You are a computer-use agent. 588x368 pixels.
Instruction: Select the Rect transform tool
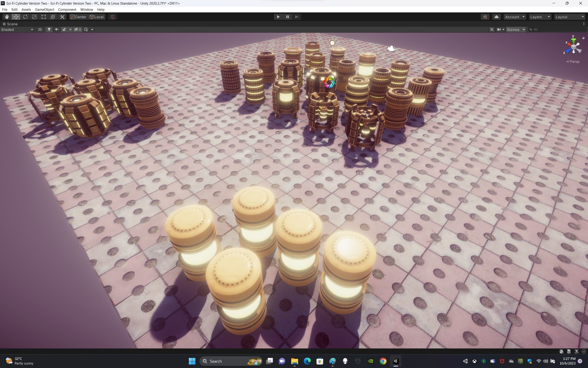[x=44, y=17]
